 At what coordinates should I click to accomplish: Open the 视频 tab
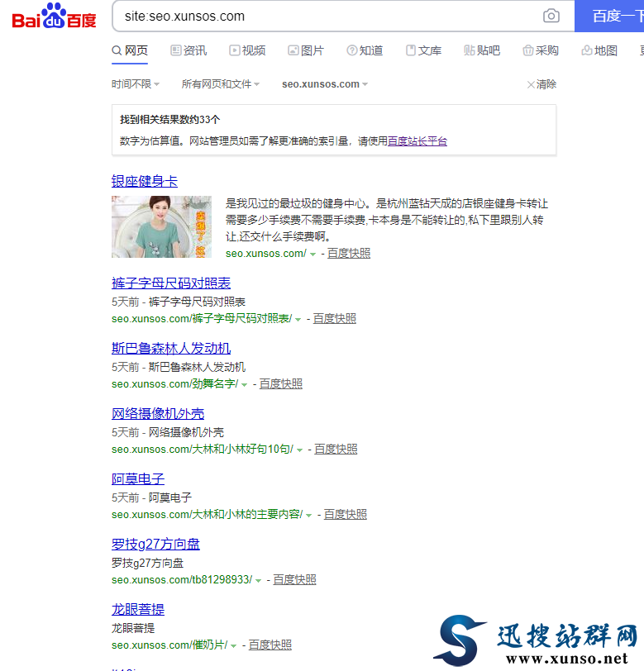tap(247, 50)
